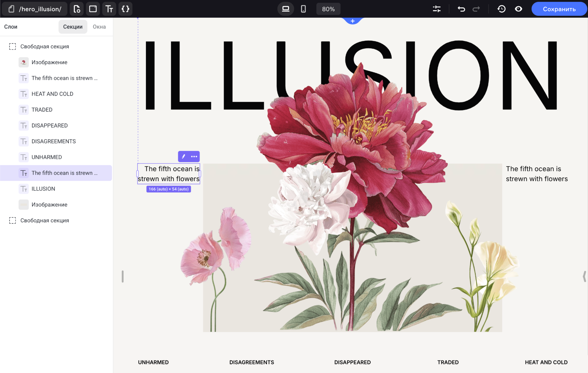Switch to the Окна tab

click(99, 27)
